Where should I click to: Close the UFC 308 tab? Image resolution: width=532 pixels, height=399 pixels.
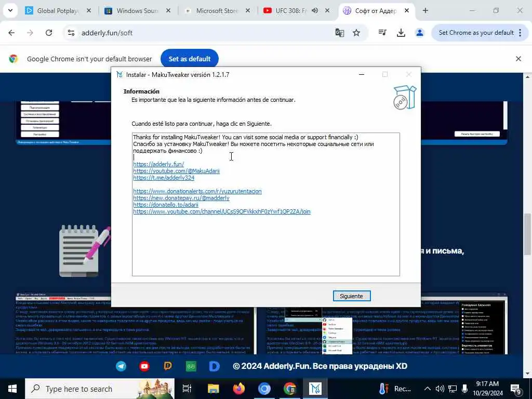tap(327, 10)
